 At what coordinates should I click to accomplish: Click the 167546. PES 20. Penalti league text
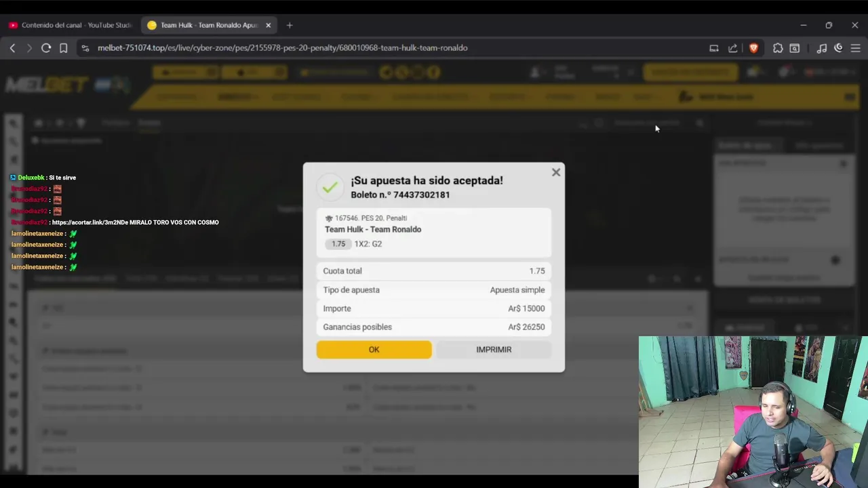coord(371,218)
